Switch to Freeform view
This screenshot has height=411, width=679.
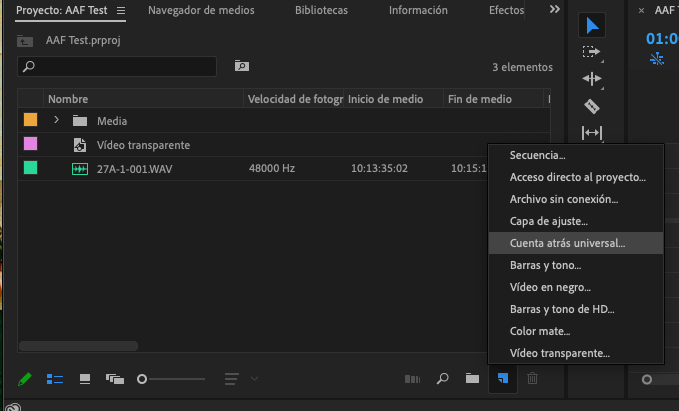click(x=115, y=379)
